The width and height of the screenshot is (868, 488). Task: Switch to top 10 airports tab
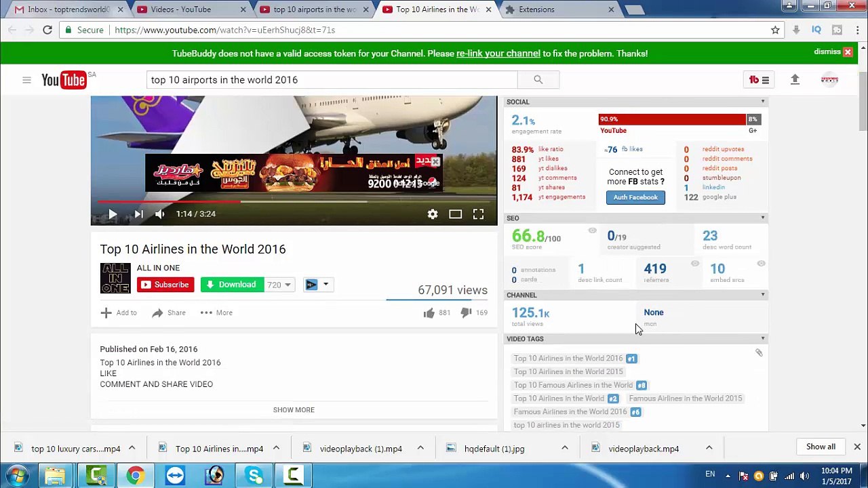[x=313, y=9]
